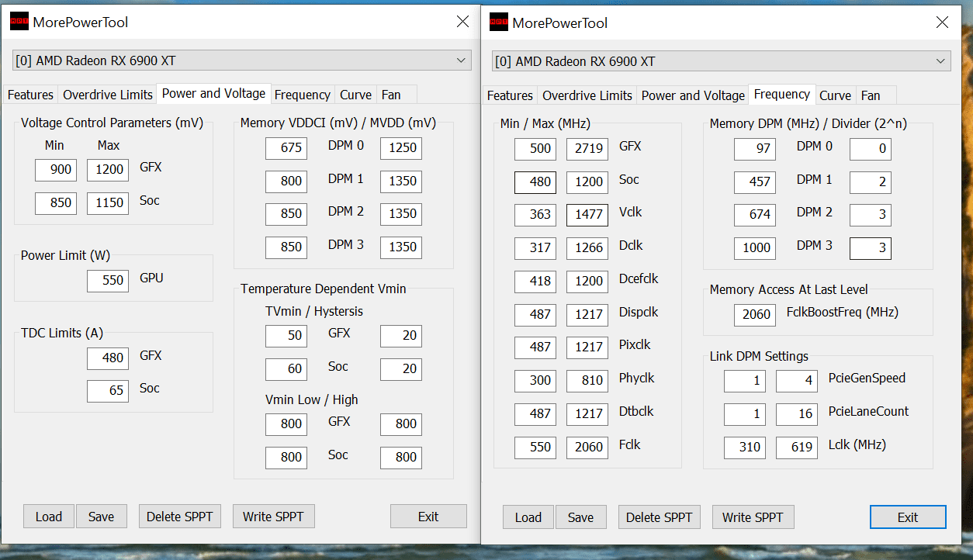This screenshot has height=560, width=973.
Task: Click Memory DPM 1 frequency field 457
Action: pyautogui.click(x=756, y=182)
